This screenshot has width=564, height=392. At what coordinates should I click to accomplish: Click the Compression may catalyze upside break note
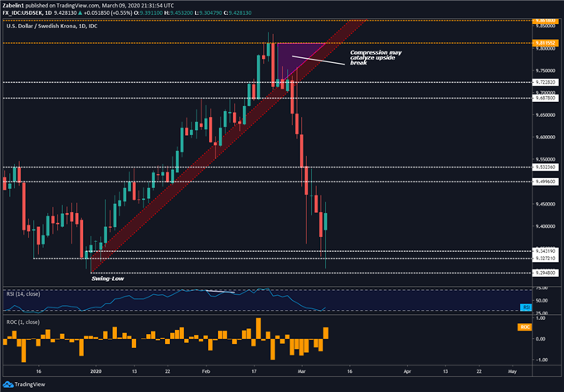tap(376, 57)
